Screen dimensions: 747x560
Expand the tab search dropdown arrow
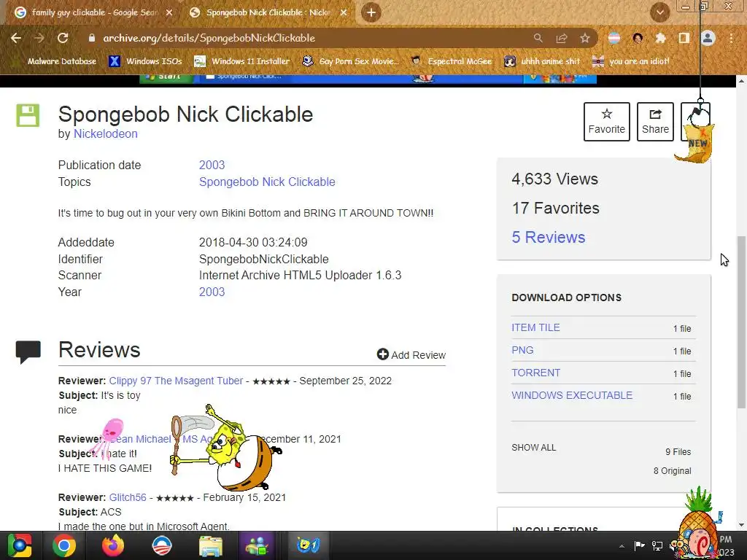point(659,12)
